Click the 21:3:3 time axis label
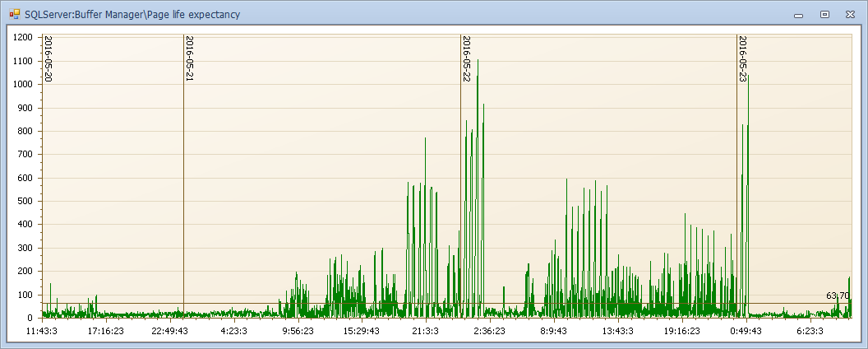This screenshot has width=868, height=349. coord(427,331)
